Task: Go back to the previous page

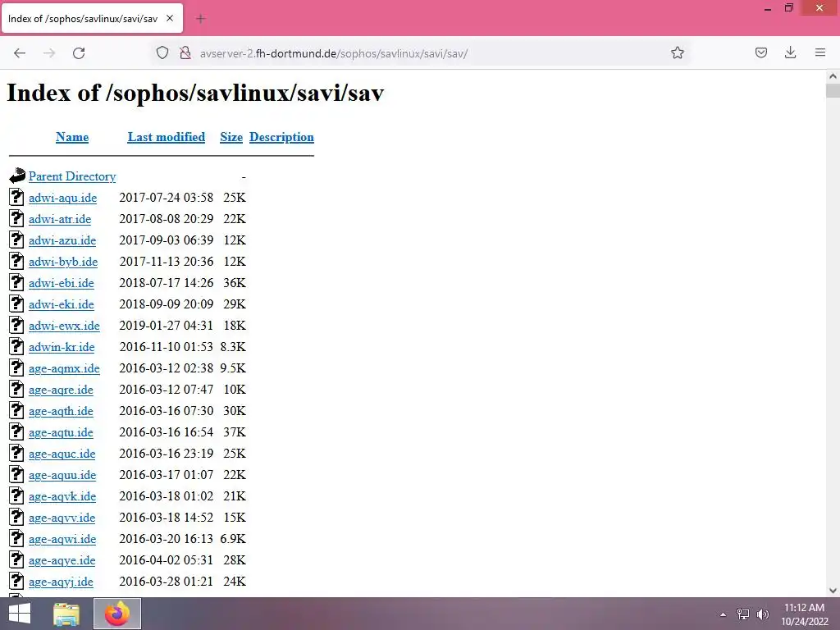Action: pyautogui.click(x=20, y=53)
